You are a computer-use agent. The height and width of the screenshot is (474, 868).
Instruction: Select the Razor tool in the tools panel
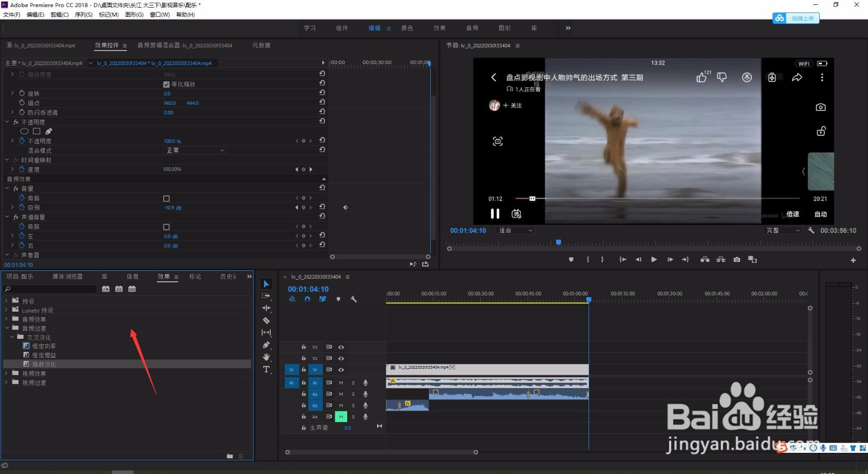266,320
